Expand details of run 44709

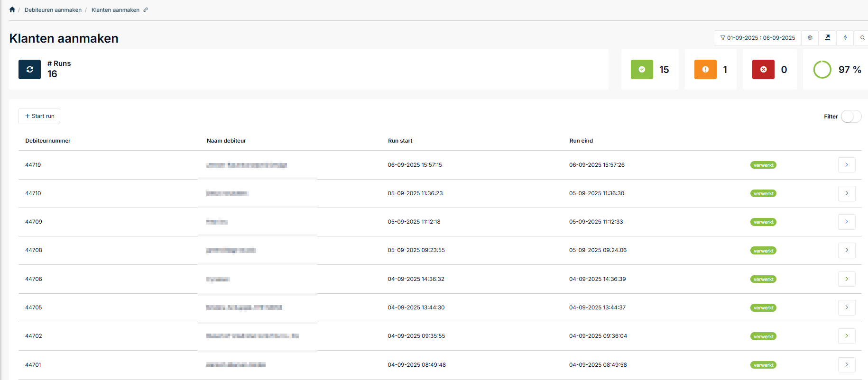click(847, 222)
